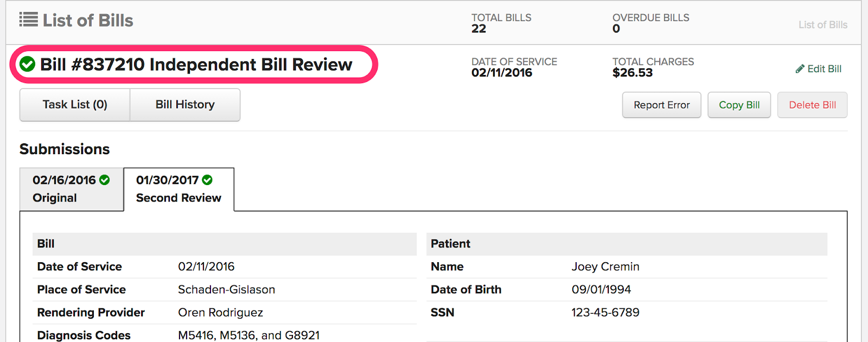Click the list icon beside List of Bills
The image size is (868, 342).
[28, 20]
